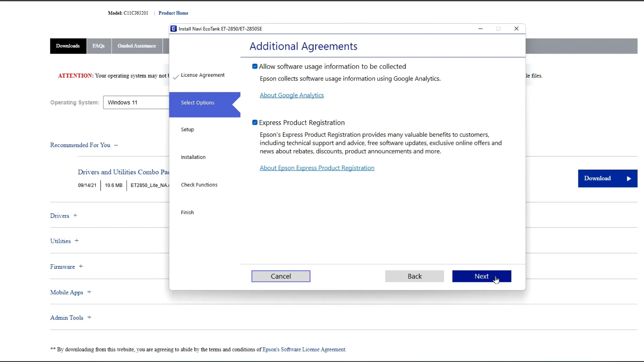The height and width of the screenshot is (362, 644).
Task: Open About Epson Express Product Registration link
Action: point(317,168)
